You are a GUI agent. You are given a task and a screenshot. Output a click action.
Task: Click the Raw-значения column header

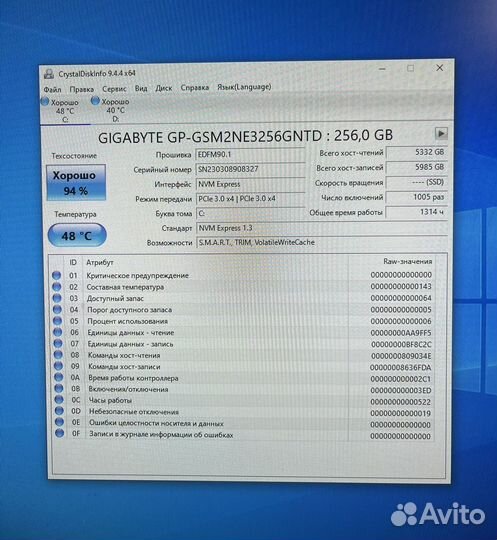click(x=408, y=262)
